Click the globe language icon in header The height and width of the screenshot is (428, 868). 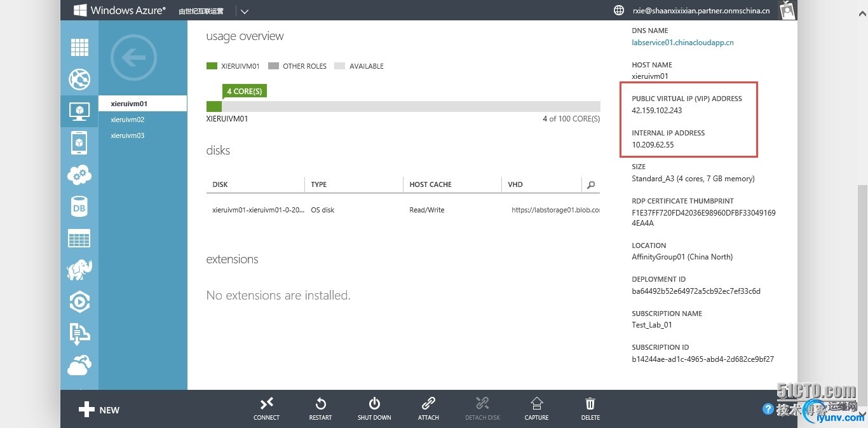point(618,10)
